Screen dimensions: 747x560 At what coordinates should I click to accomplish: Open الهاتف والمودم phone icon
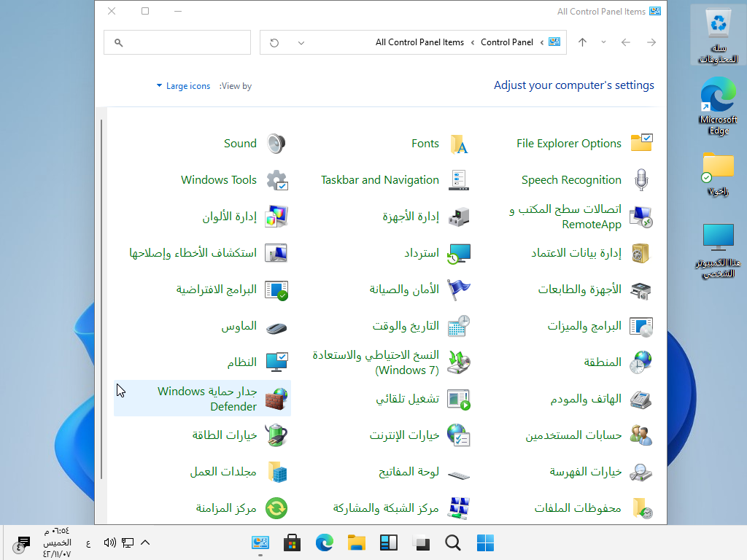coord(641,399)
